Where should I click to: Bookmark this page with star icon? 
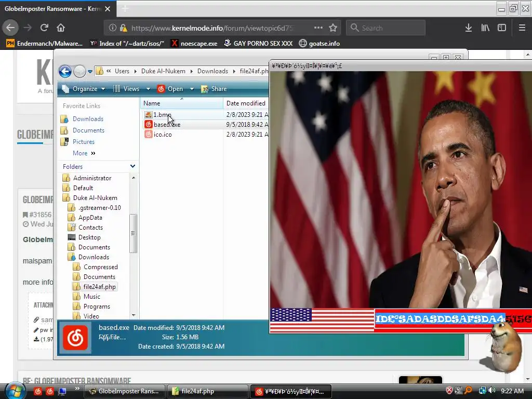point(333,28)
